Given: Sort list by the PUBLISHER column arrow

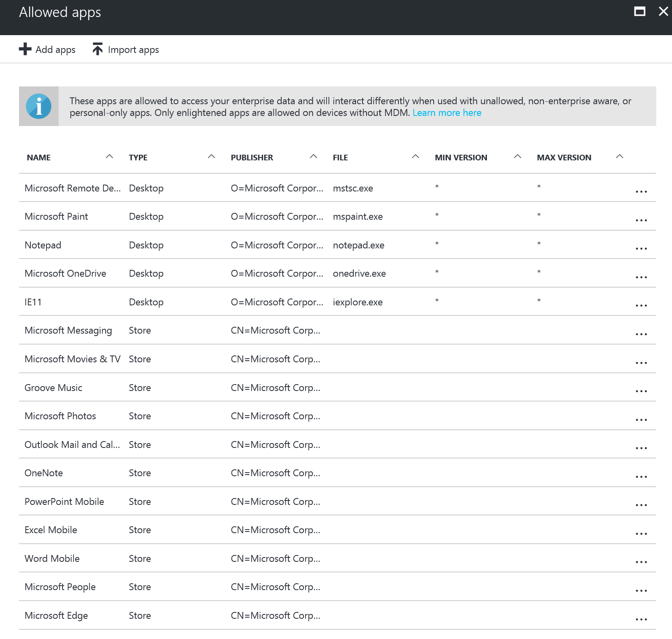Looking at the screenshot, I should click(313, 157).
